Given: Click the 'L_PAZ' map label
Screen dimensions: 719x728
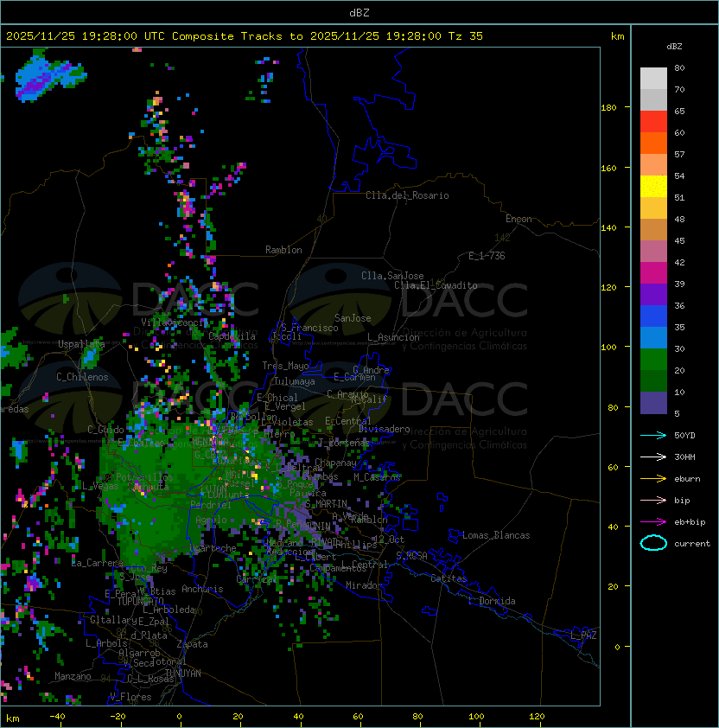Looking at the screenshot, I should click(x=583, y=635).
